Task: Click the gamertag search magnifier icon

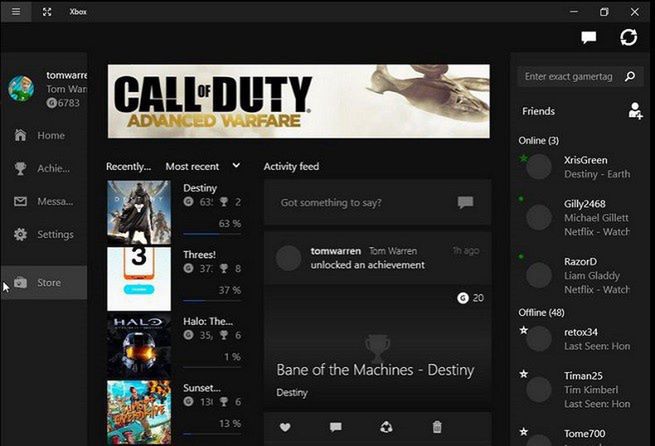Action: click(x=630, y=76)
